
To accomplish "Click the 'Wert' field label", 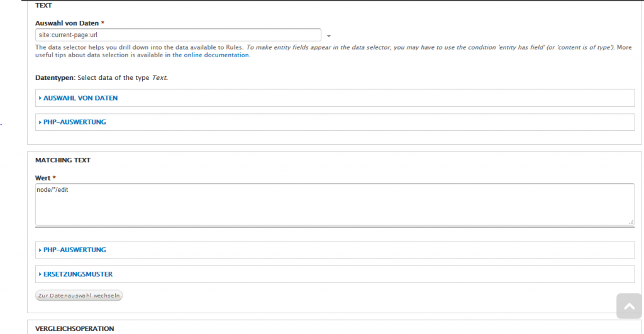I will pos(42,178).
